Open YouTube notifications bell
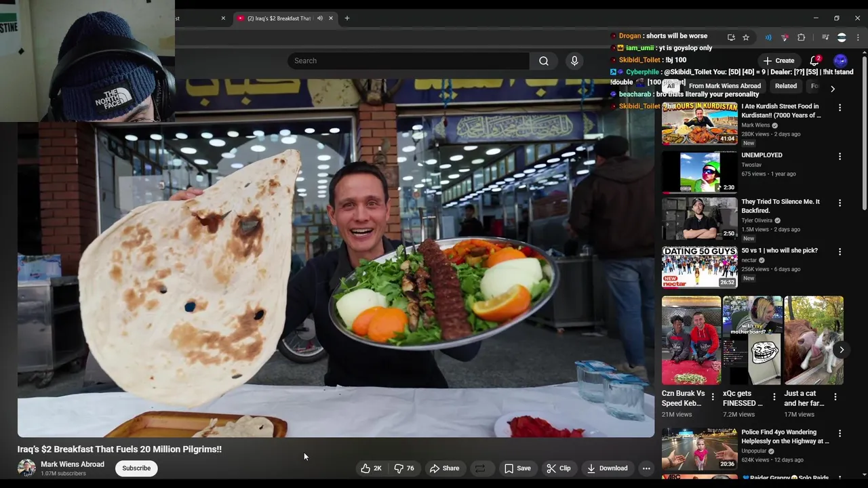This screenshot has height=488, width=868. pyautogui.click(x=814, y=61)
